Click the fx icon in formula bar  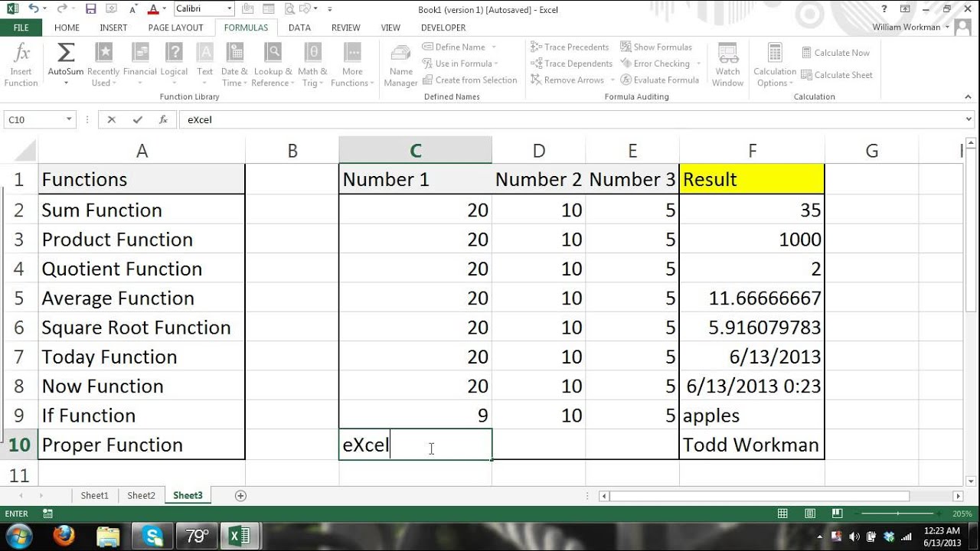coord(163,119)
